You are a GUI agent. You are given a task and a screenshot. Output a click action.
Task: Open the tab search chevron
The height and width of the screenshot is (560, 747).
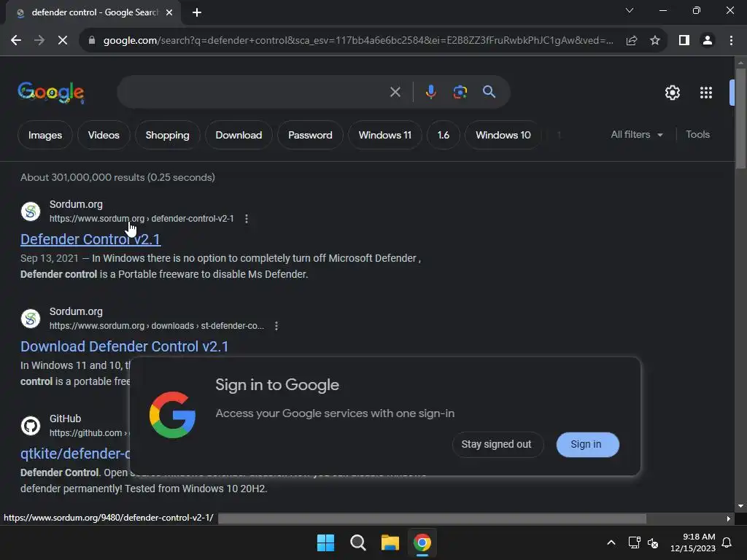click(630, 10)
